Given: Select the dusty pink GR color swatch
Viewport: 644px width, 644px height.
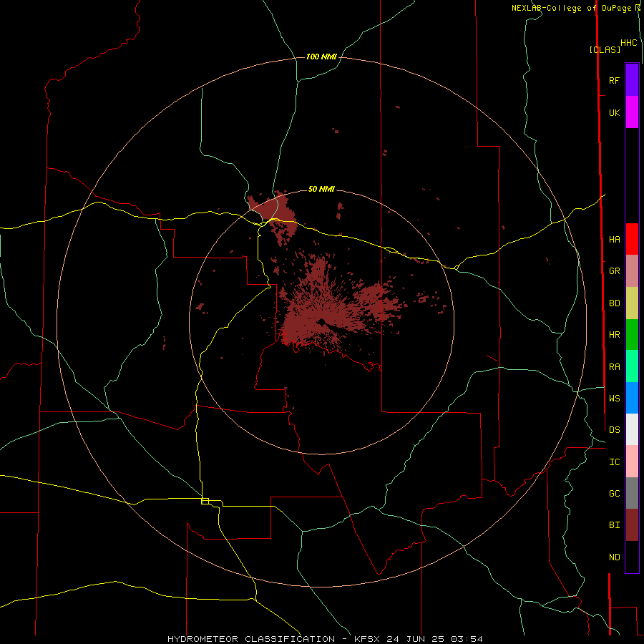Looking at the screenshot, I should [632, 271].
